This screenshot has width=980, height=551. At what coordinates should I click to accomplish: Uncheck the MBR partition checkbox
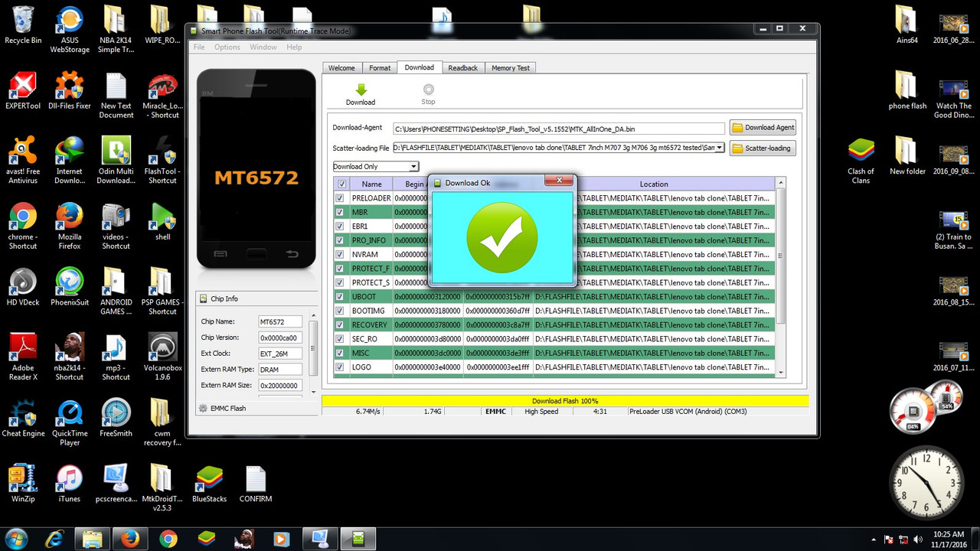point(340,212)
